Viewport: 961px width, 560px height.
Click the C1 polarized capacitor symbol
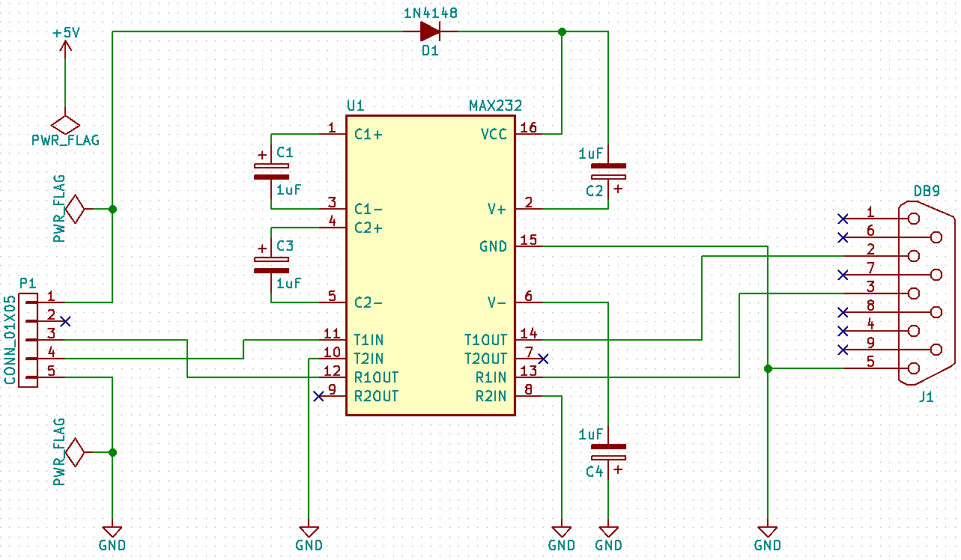point(270,171)
